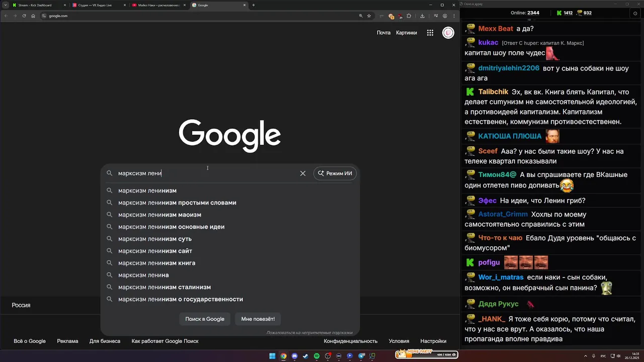Reload the google.com page
This screenshot has height=362, width=644.
(24, 16)
